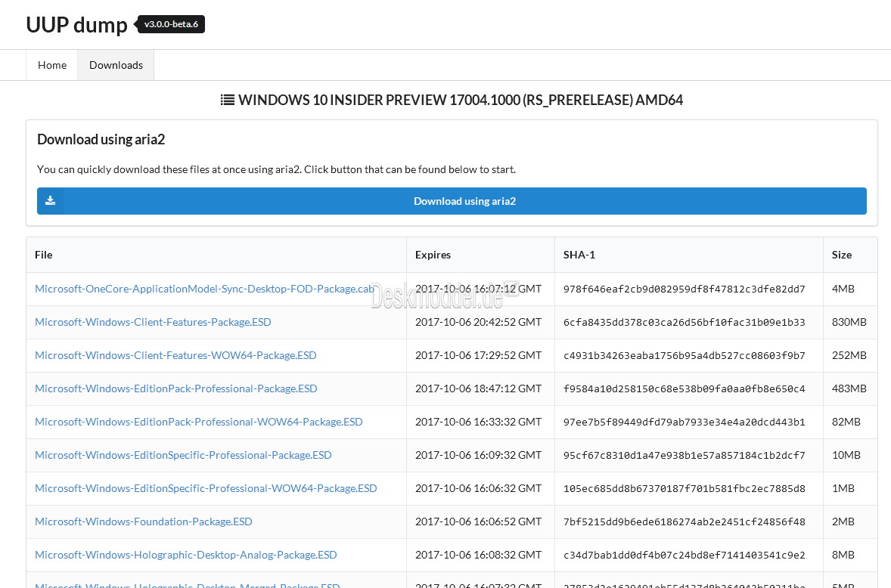
Task: Click the aria2 instructions paragraph
Action: pyautogui.click(x=276, y=169)
